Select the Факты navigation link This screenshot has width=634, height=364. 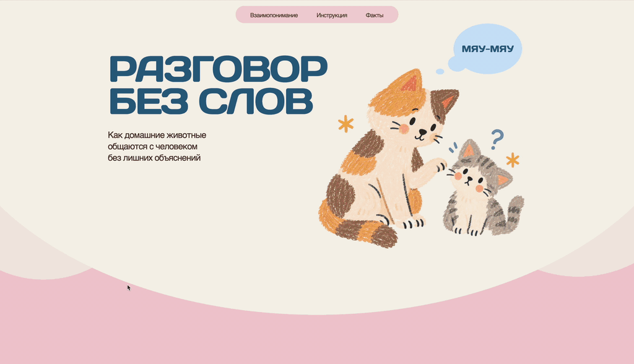click(x=375, y=15)
